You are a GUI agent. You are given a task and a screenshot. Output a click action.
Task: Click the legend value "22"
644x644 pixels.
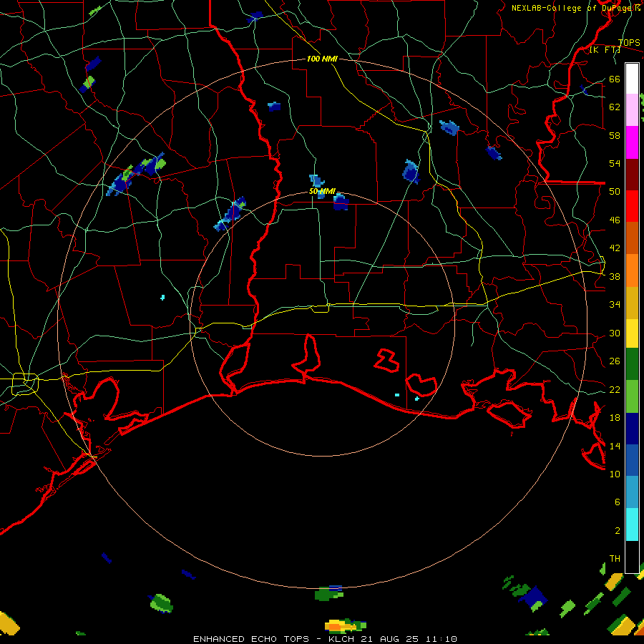click(x=615, y=389)
